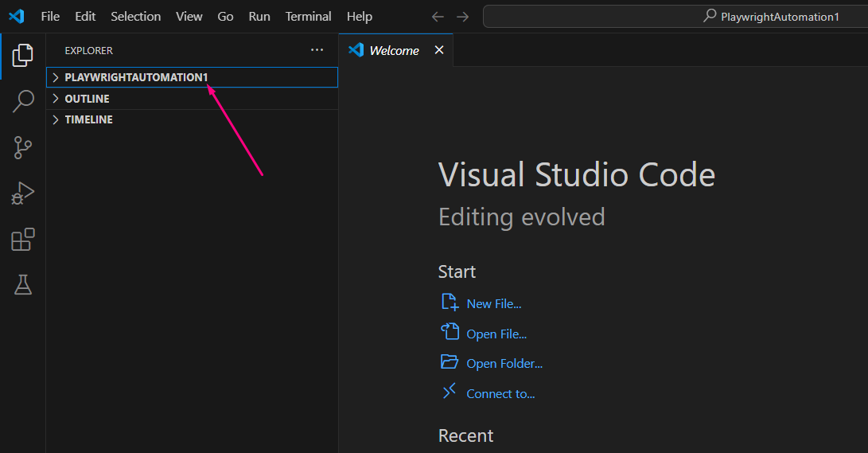Image resolution: width=868 pixels, height=453 pixels.
Task: Open the Selection menu
Action: pyautogui.click(x=135, y=17)
